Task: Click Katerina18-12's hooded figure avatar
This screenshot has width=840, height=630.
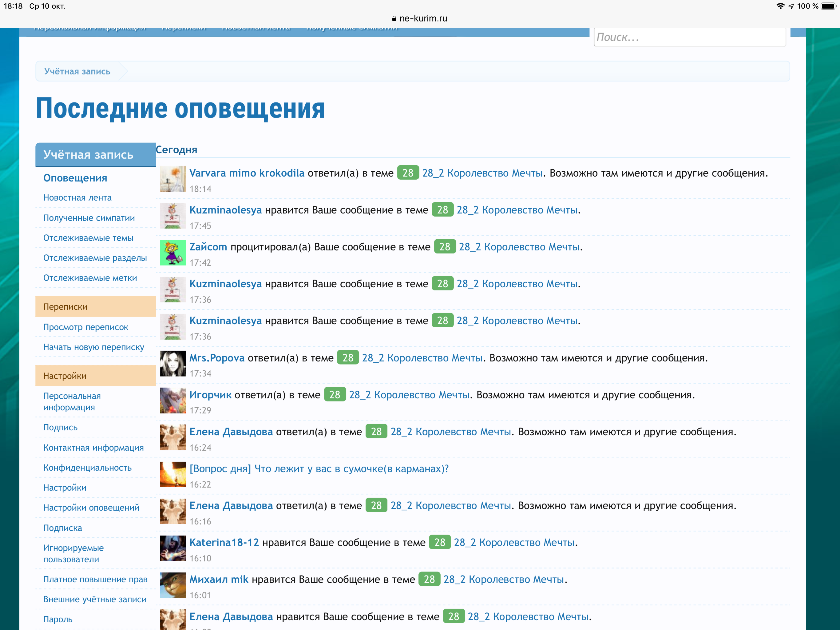Action: (x=172, y=548)
